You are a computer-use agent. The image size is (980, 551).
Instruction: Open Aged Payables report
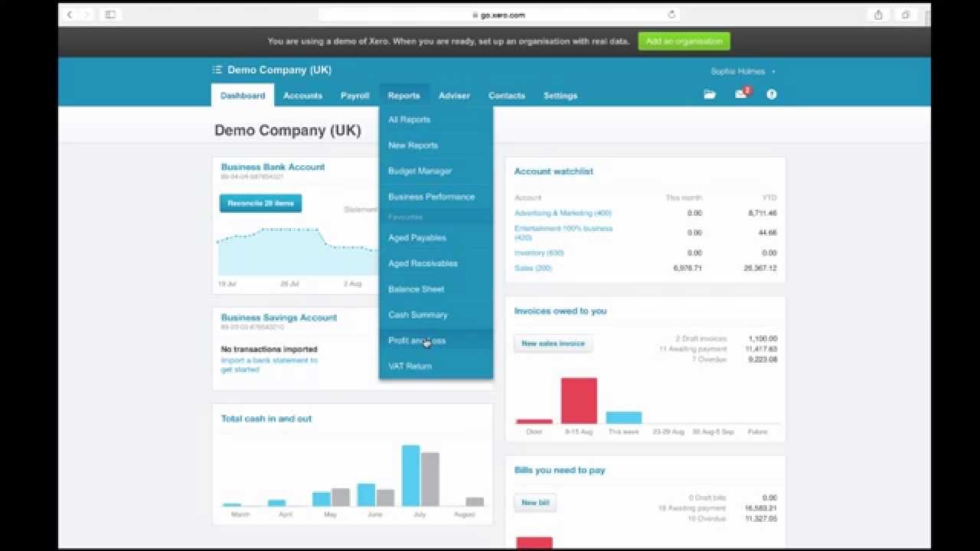pos(436,237)
